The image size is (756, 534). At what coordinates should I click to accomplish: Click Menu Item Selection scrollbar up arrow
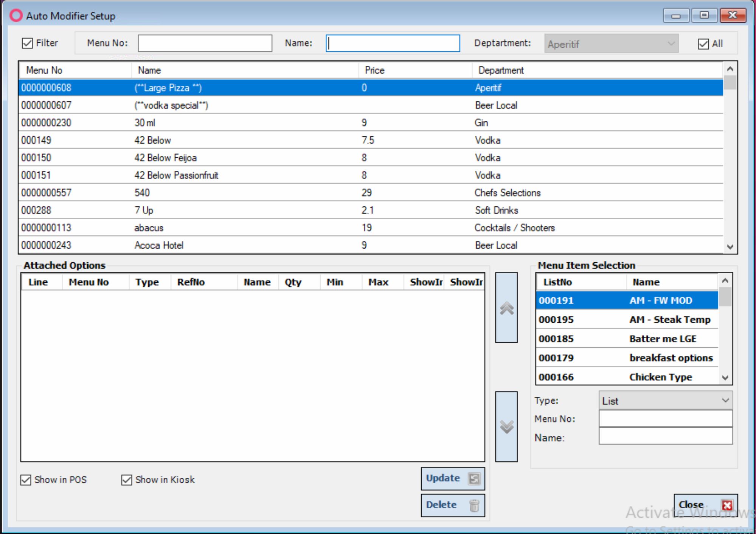coord(725,280)
